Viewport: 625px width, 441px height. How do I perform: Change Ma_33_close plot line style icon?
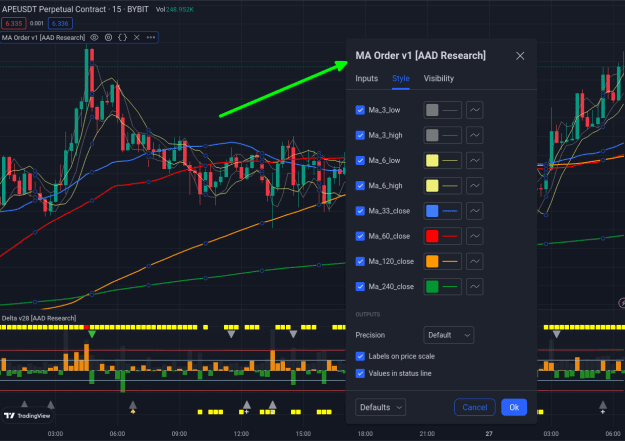tap(475, 211)
